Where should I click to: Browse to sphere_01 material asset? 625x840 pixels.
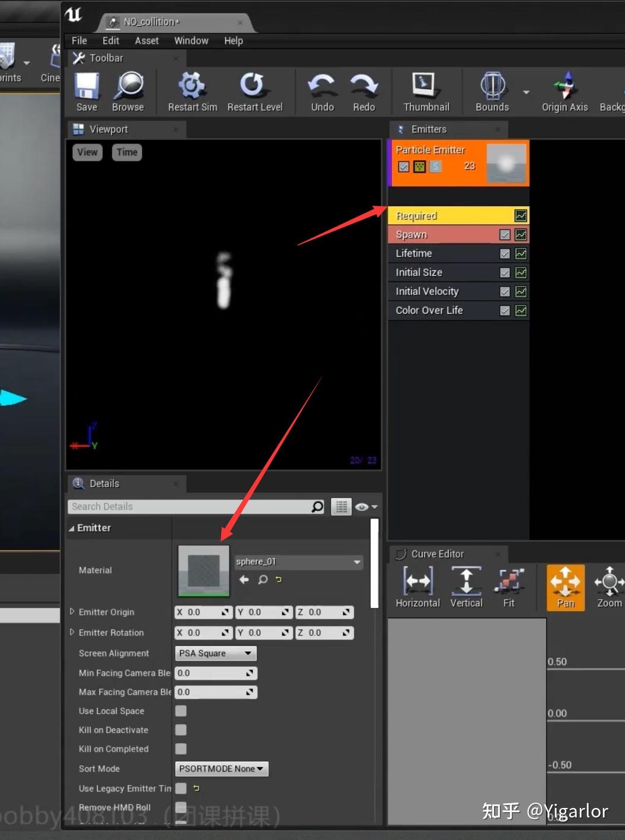coord(263,580)
